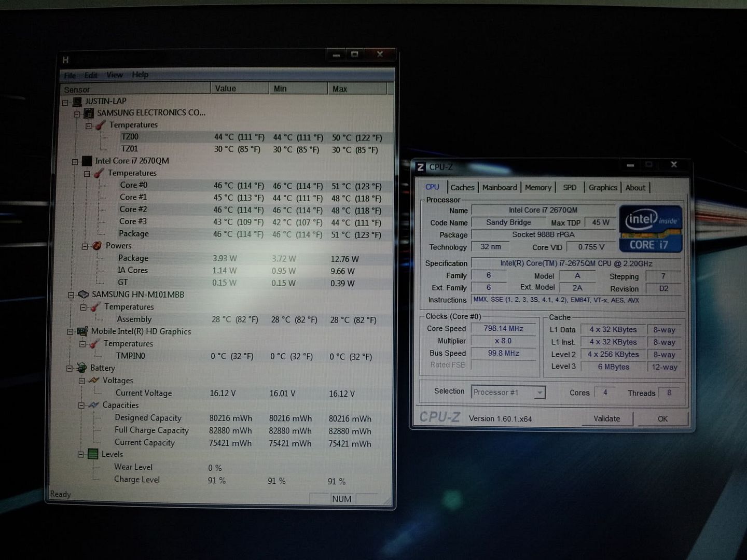Open the SPD tab in CPU-Z
This screenshot has width=747, height=560.
[570, 188]
